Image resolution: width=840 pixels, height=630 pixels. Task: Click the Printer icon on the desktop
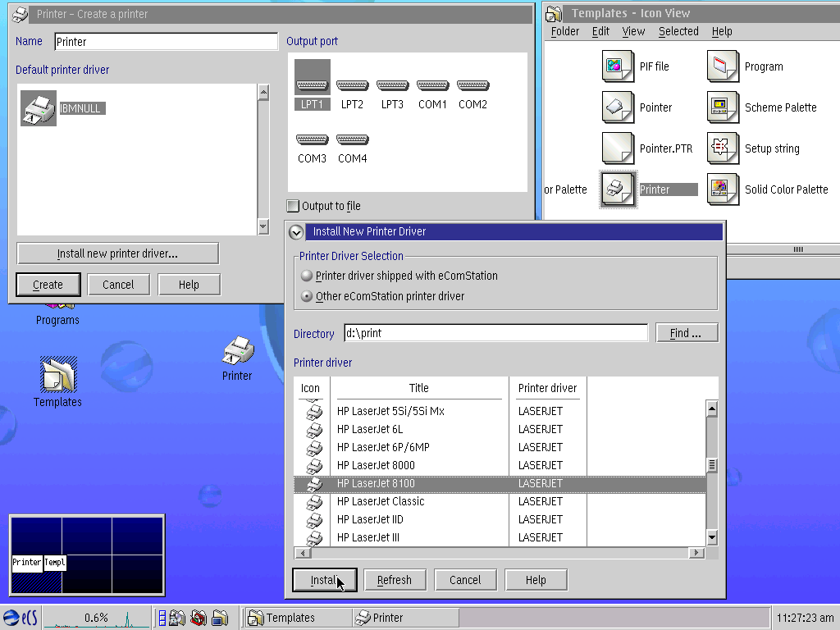click(237, 351)
